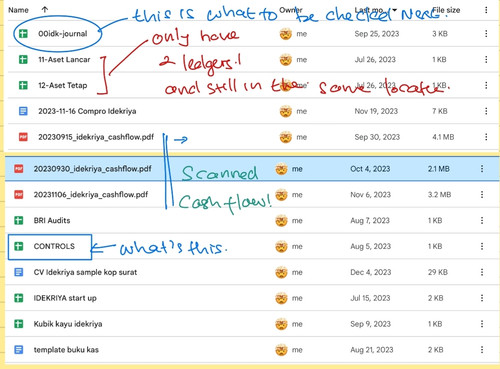Click the File size column header
The width and height of the screenshot is (500, 369).
point(446,10)
